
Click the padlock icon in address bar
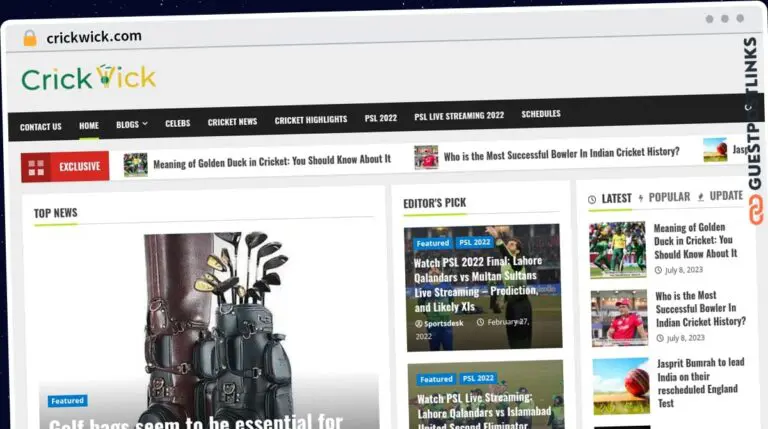[x=29, y=37]
